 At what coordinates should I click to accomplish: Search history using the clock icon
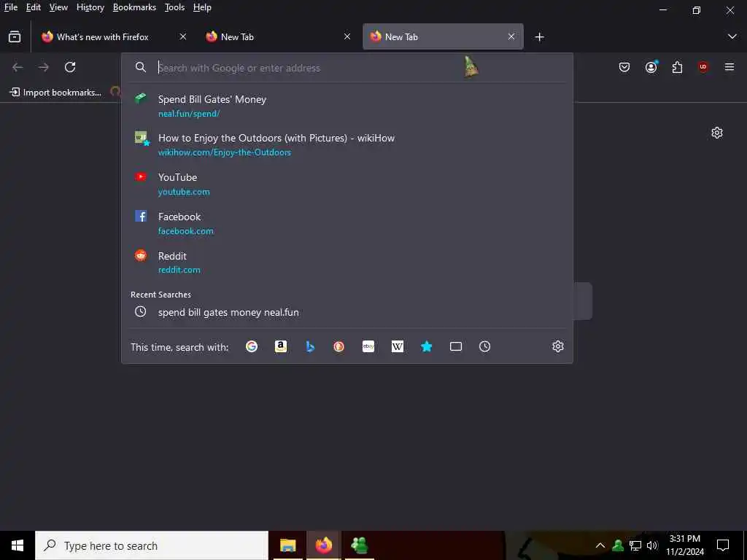(484, 346)
